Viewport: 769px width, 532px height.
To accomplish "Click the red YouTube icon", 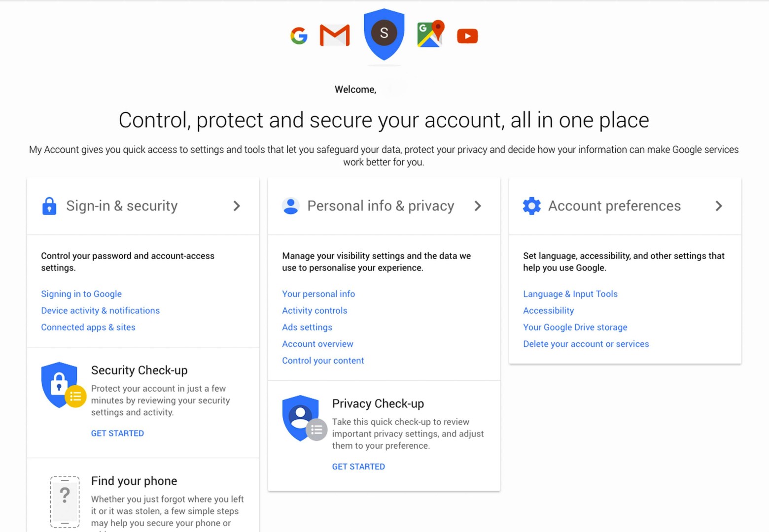I will click(x=467, y=36).
